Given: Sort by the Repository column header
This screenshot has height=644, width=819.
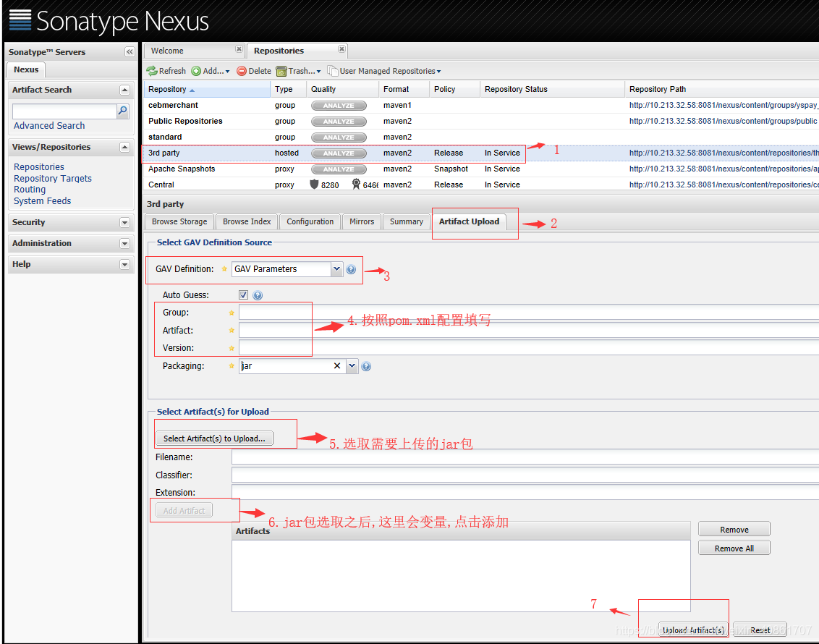Looking at the screenshot, I should point(207,89).
